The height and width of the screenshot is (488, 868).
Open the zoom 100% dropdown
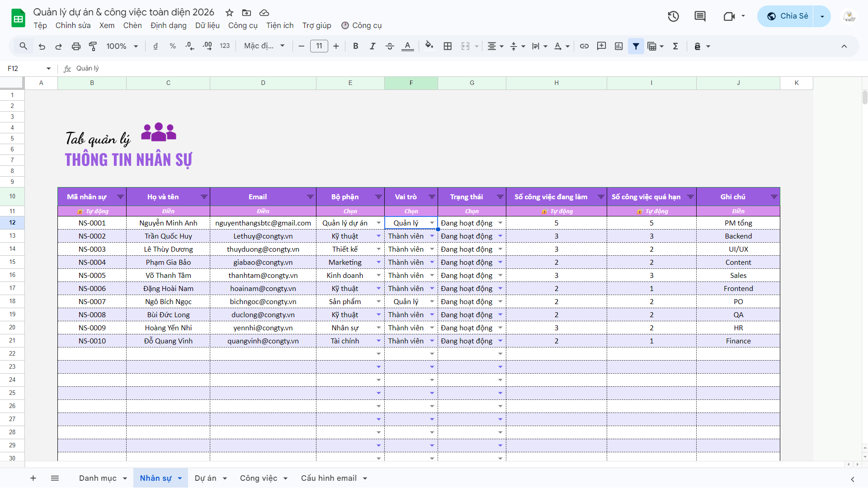(x=122, y=46)
